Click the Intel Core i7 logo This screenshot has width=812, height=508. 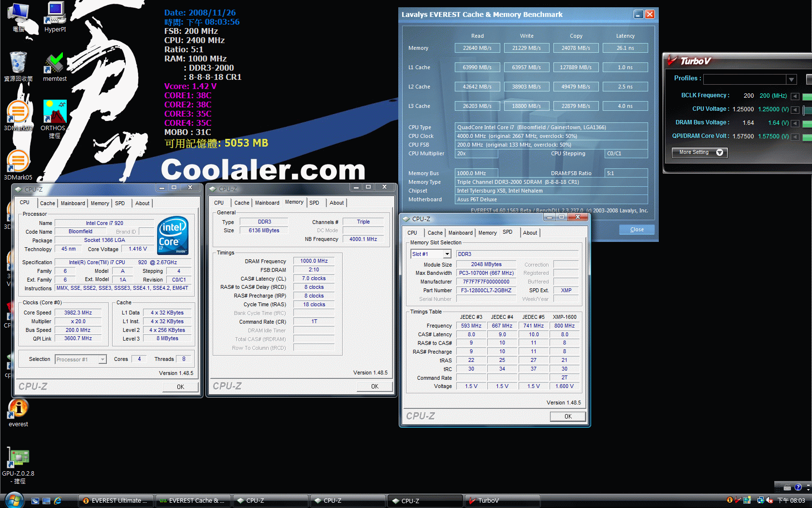tap(173, 236)
